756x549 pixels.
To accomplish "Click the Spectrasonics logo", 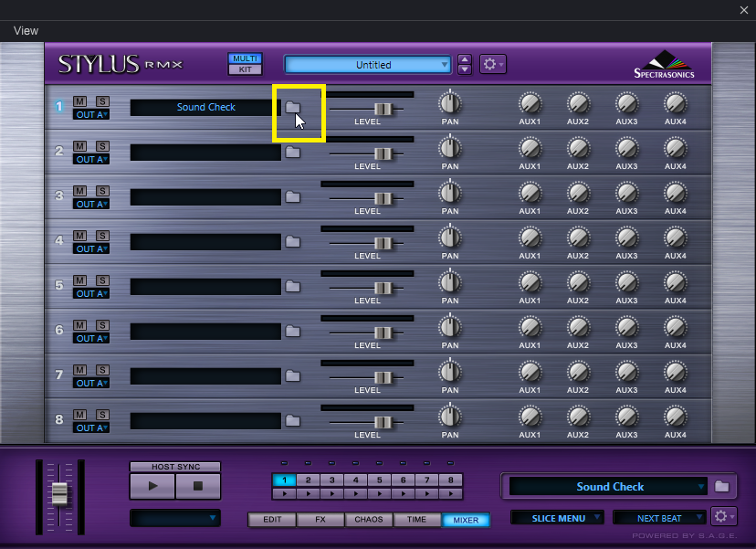I will click(x=665, y=64).
